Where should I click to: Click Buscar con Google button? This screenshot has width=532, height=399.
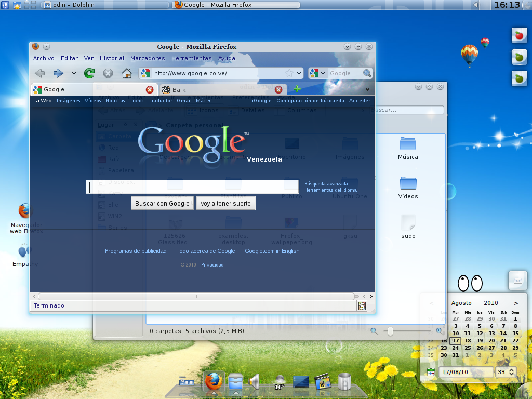point(162,204)
